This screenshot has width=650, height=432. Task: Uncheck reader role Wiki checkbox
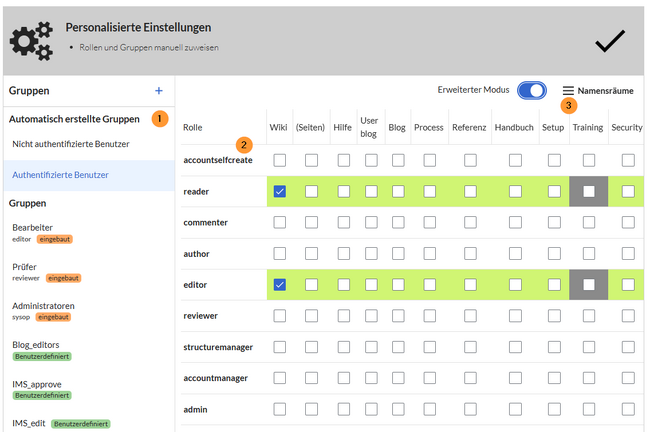[280, 191]
